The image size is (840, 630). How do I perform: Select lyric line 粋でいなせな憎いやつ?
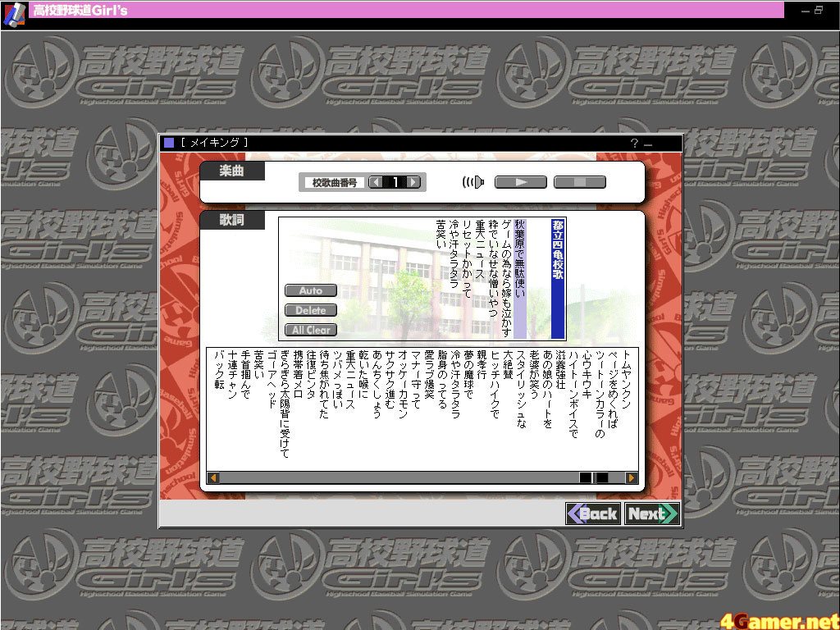[493, 267]
